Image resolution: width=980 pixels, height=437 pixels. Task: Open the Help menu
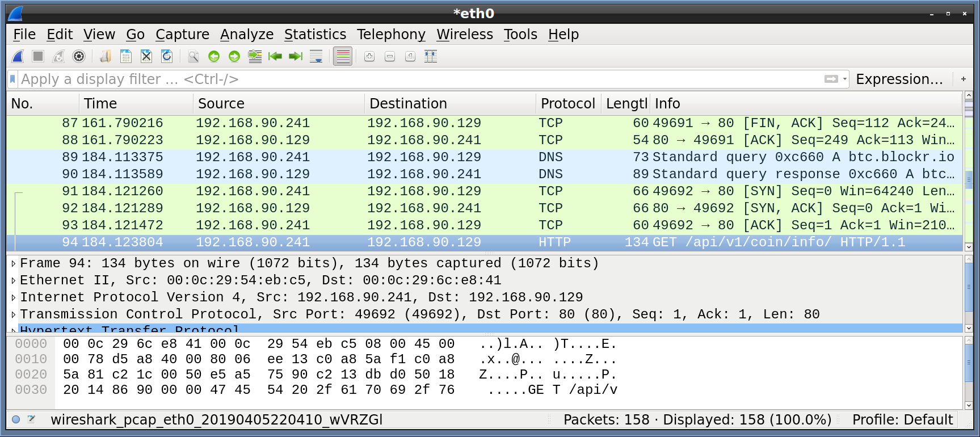(x=563, y=35)
